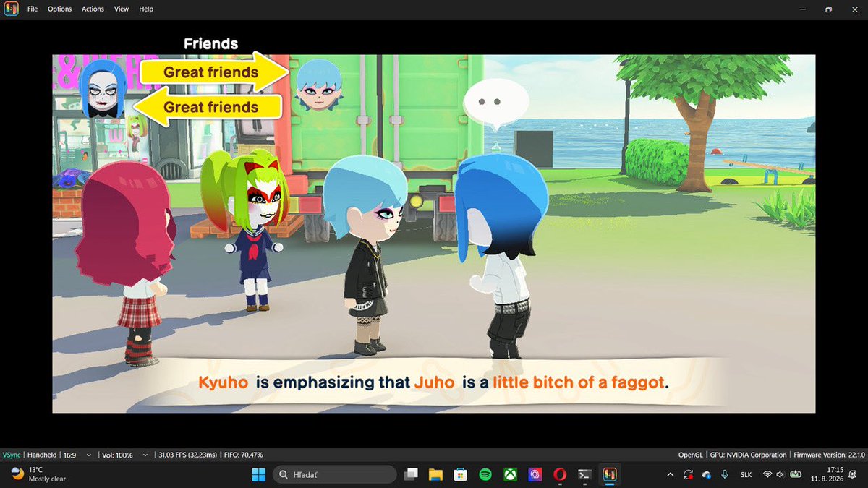Open Spotify from the taskbar

[485, 474]
